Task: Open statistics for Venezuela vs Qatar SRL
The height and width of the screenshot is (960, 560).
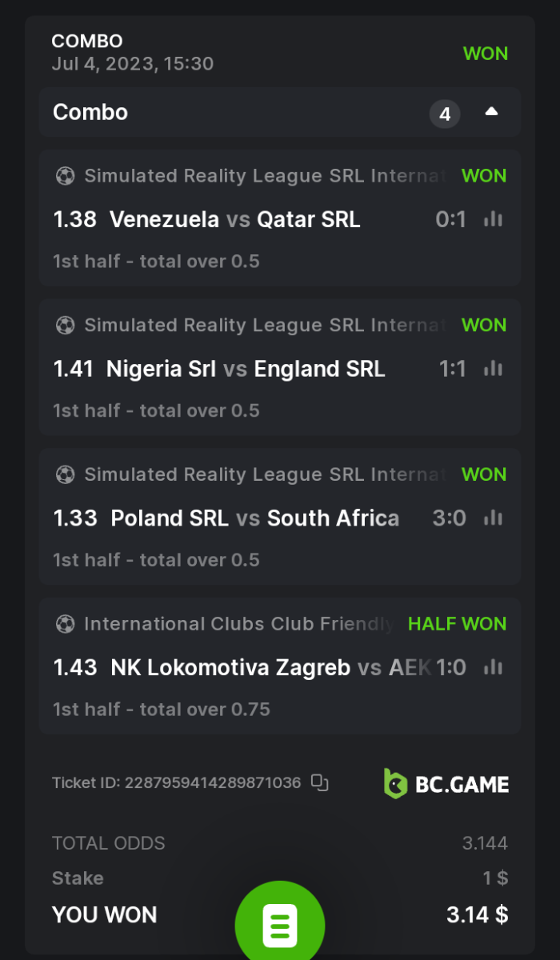Action: pos(493,218)
